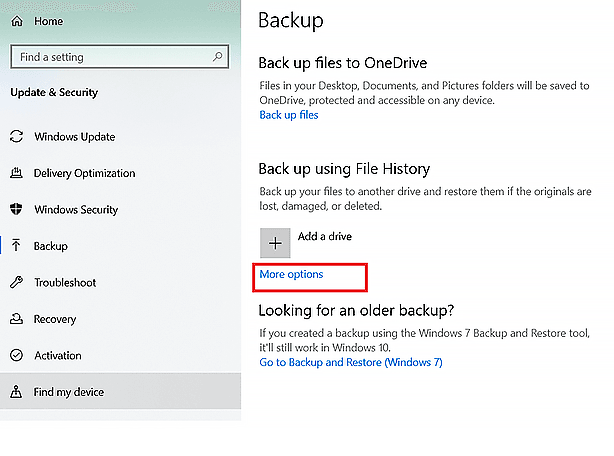Click the Troubleshoot wrench icon
Screen dimensions: 614x456
pos(16,283)
